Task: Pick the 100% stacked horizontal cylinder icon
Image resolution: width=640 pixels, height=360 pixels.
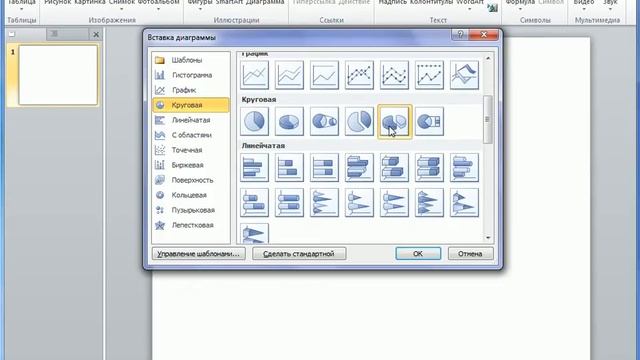Action: [289, 202]
